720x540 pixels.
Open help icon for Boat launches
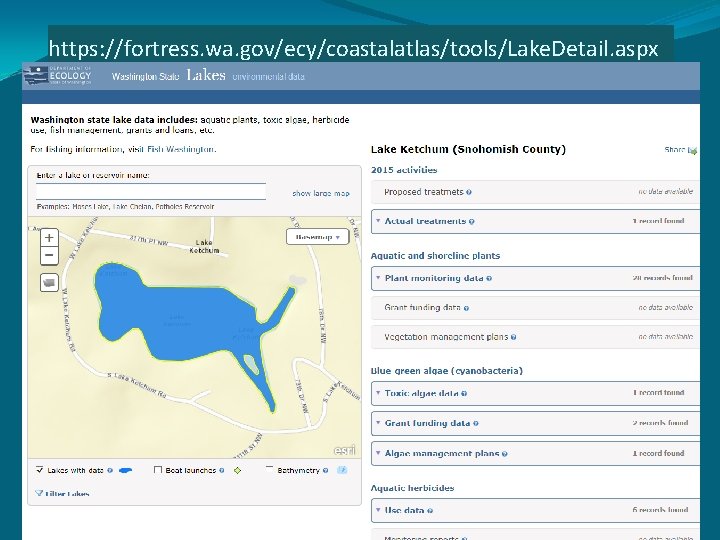click(x=222, y=471)
